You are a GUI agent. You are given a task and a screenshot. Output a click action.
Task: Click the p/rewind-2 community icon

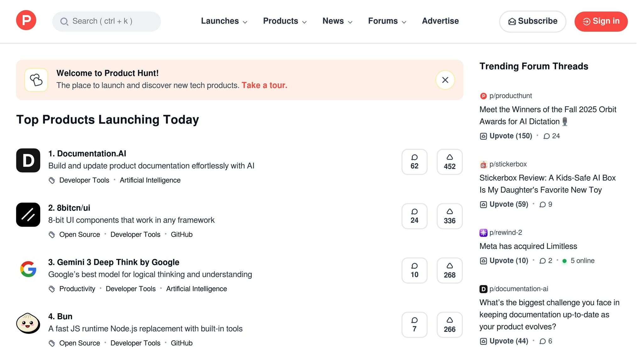483,233
